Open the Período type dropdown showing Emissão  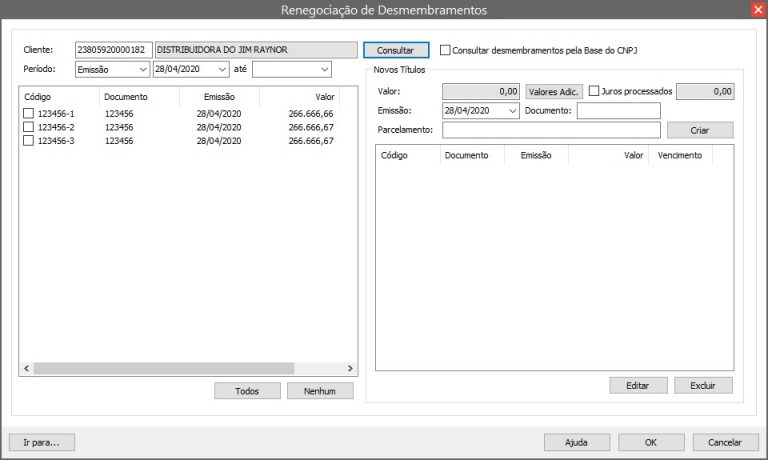112,70
